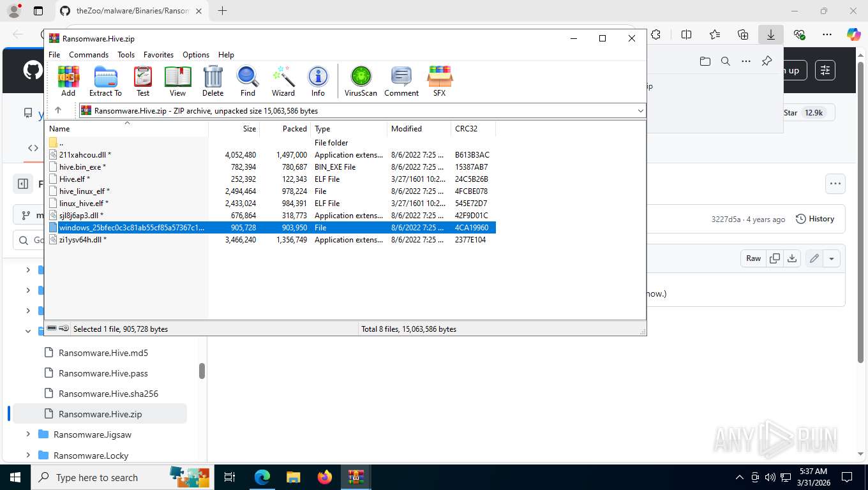Open Edge downloads icon
The image size is (868, 490).
point(770,34)
